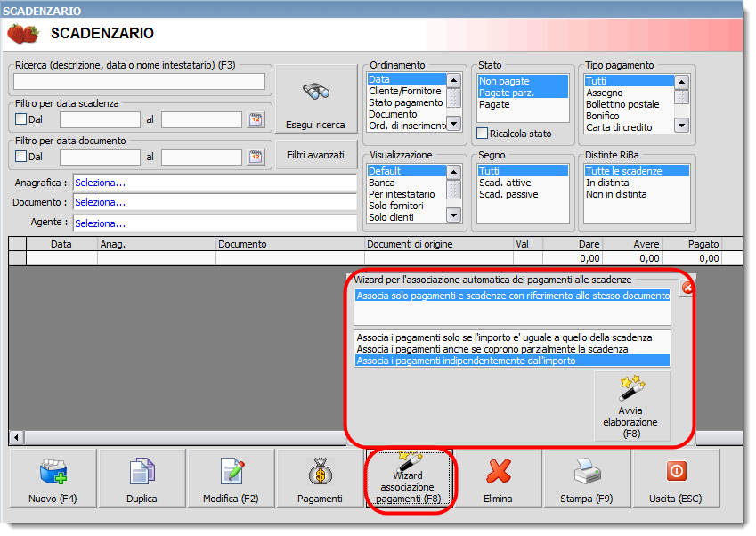Screen dimensions: 756x536
Task: Click left arrow of horizontal table scrollbar
Action: (x=16, y=438)
